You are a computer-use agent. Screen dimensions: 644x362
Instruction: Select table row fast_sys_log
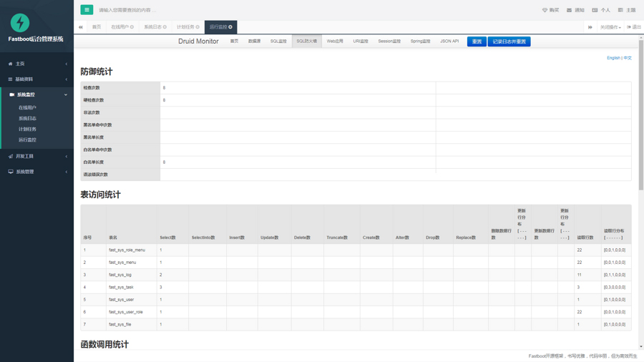[356, 275]
